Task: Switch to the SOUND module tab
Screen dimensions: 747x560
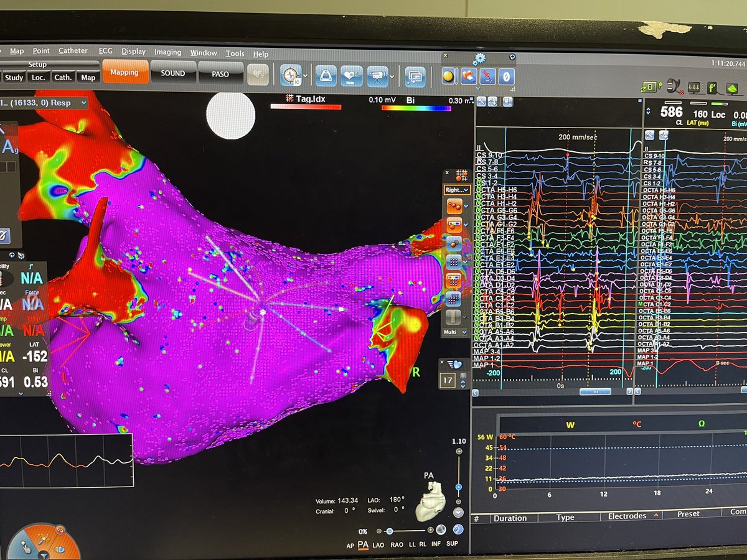Action: point(172,73)
